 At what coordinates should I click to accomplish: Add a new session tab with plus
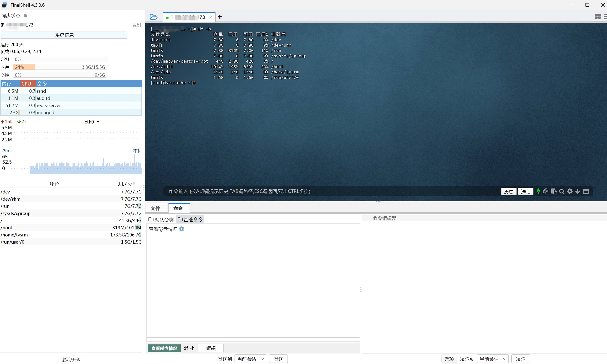pos(220,17)
